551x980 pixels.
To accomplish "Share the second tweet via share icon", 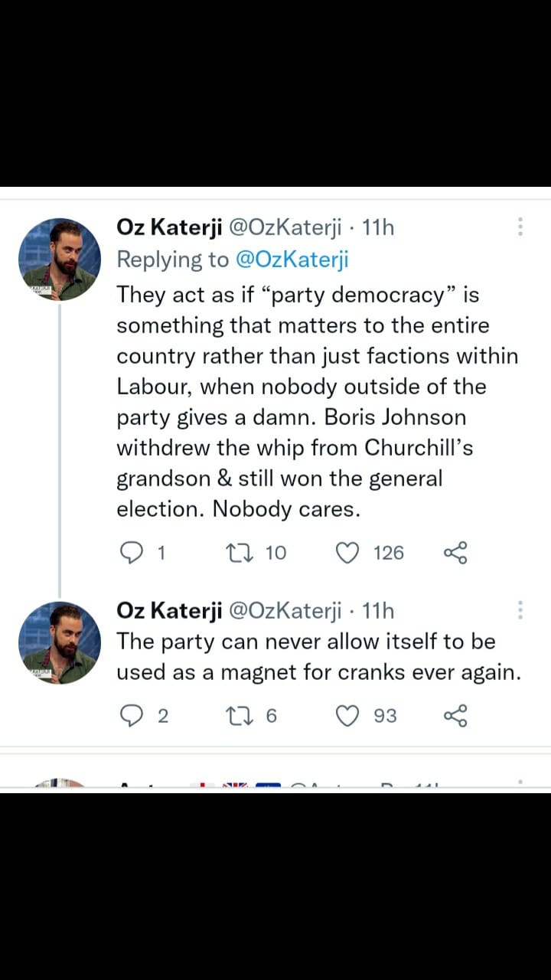I will click(456, 715).
